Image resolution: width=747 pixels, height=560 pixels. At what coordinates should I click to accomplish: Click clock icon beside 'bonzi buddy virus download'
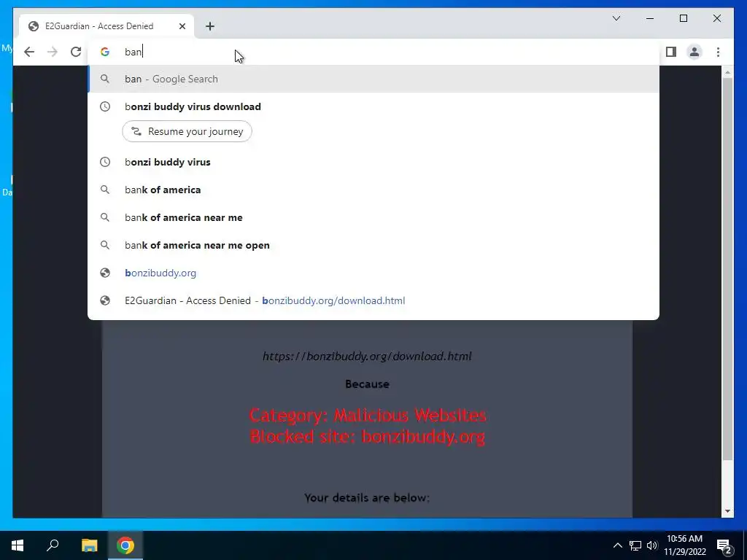point(105,106)
